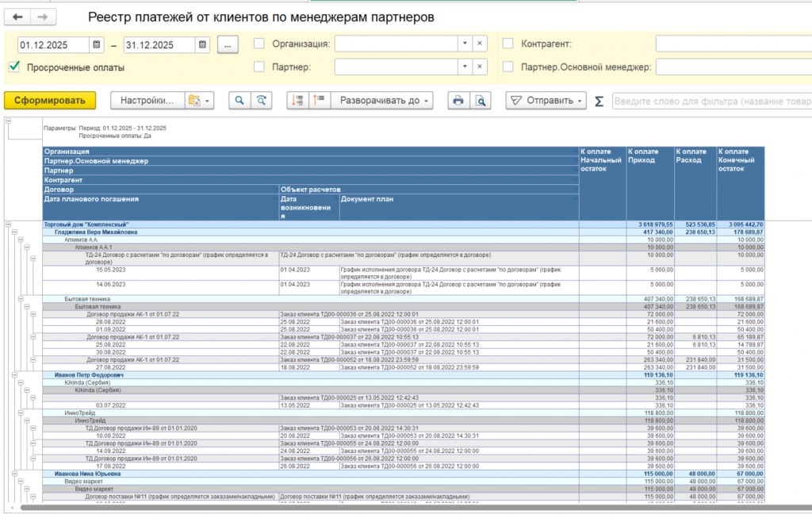Open print preview icon
Viewport: 812px width, 522px height.
coord(480,101)
